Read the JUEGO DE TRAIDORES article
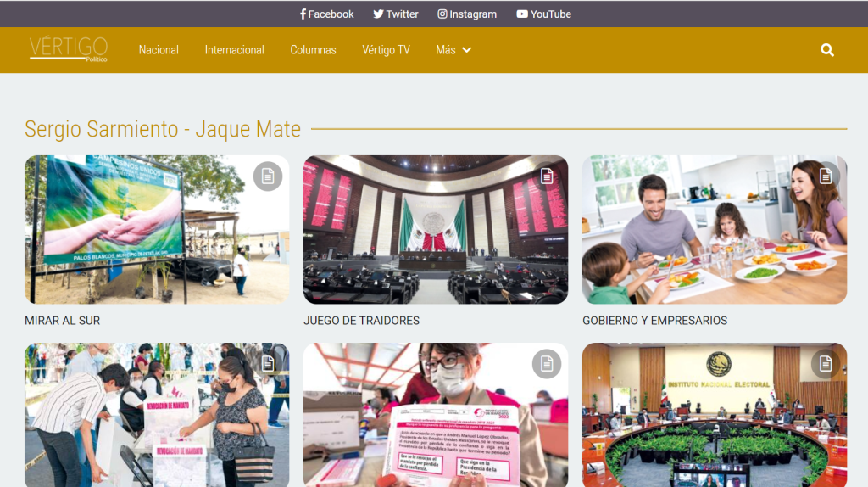868x487 pixels. click(361, 321)
